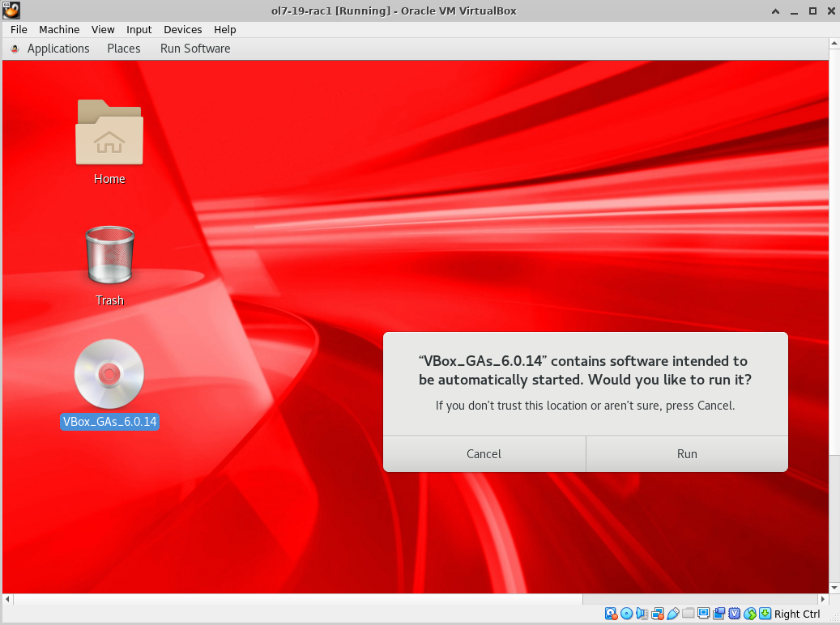
Task: Click the display settings status icon
Action: tap(703, 614)
